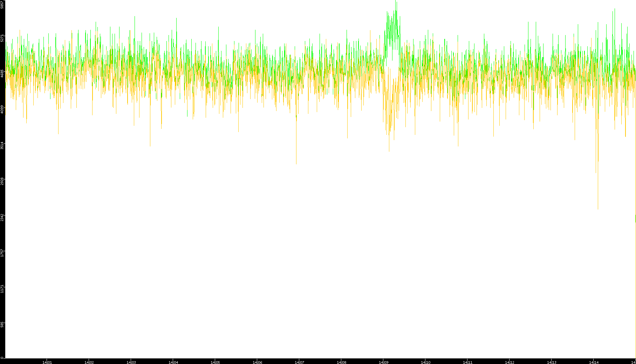Click the 1757 y-axis value label

[2, 253]
